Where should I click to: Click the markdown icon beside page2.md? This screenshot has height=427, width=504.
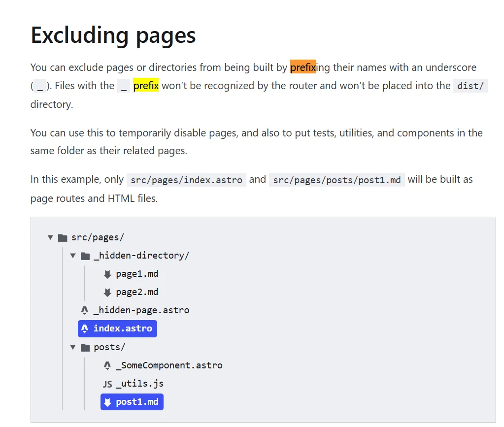pos(107,293)
